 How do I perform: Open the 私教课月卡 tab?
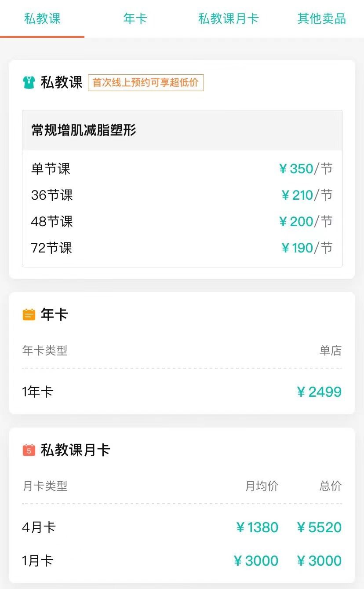(x=228, y=18)
